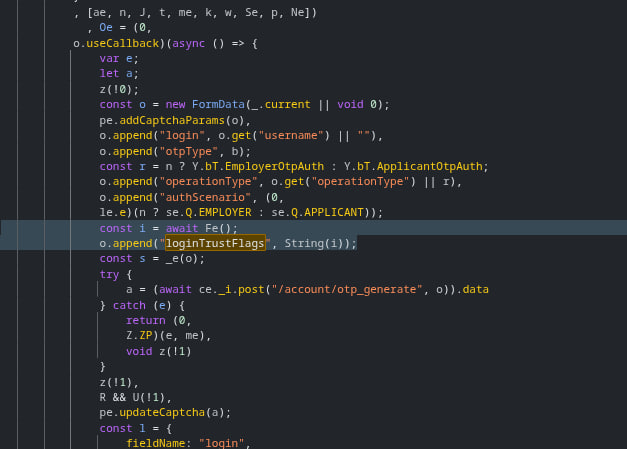Click the ApplicantOtpAuth property

click(x=429, y=166)
